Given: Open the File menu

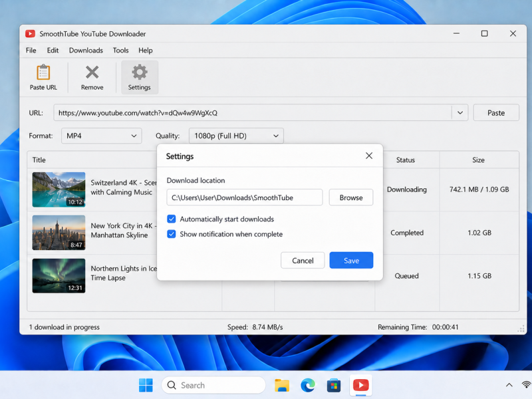Looking at the screenshot, I should pos(31,51).
